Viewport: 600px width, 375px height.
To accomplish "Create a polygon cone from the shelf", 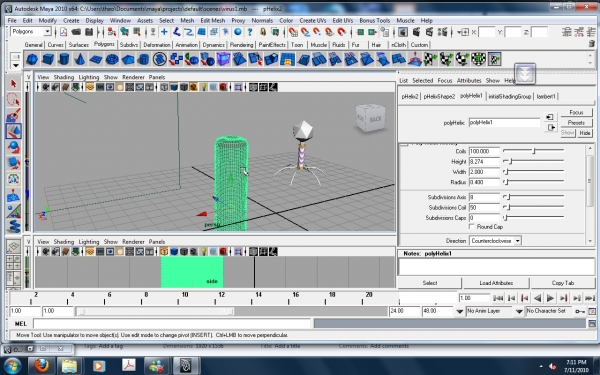I will click(80, 59).
